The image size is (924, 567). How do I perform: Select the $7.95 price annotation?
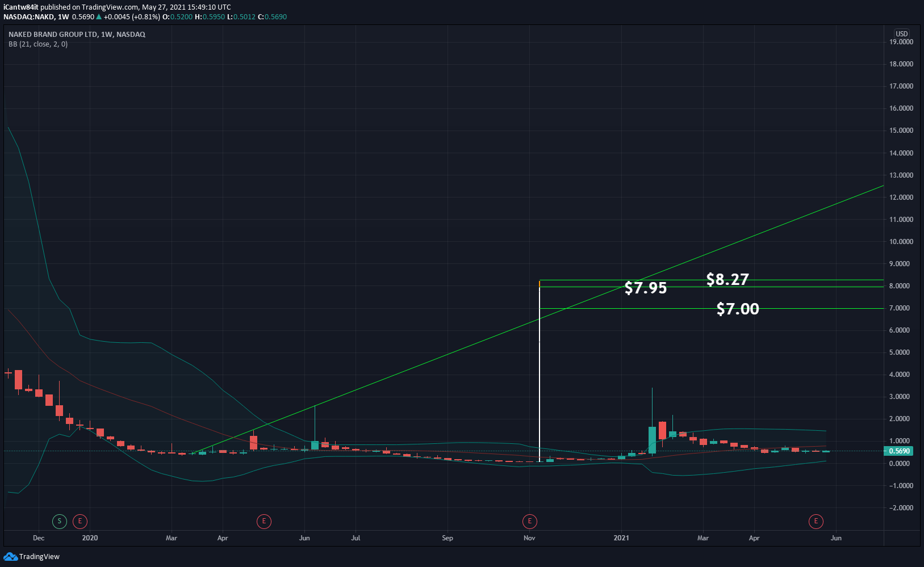pos(646,288)
